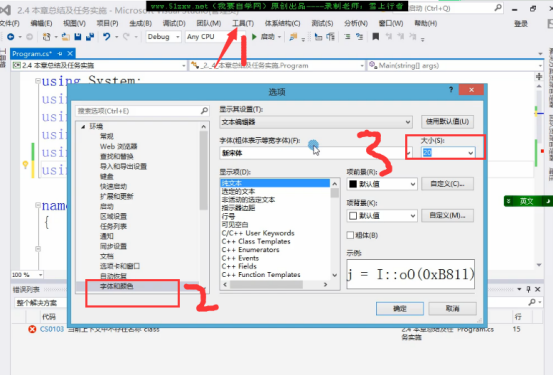Click the Save All toolbar icon

click(x=90, y=37)
